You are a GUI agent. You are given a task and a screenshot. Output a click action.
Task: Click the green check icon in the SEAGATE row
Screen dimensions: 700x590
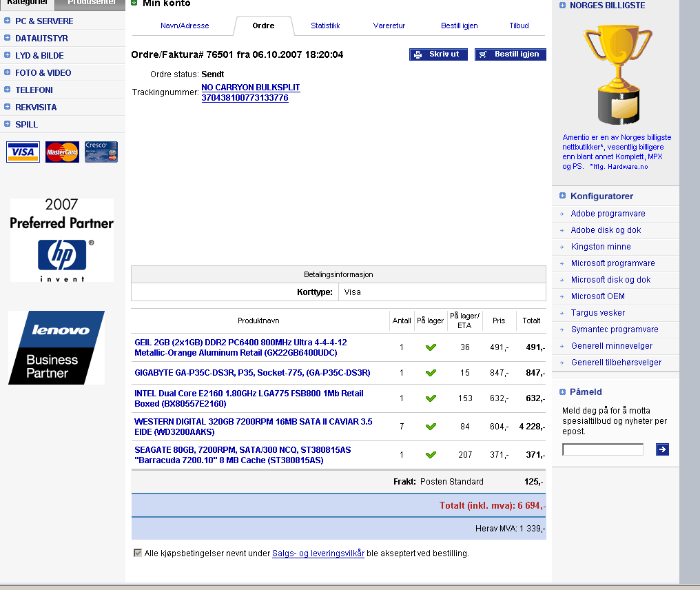point(431,455)
